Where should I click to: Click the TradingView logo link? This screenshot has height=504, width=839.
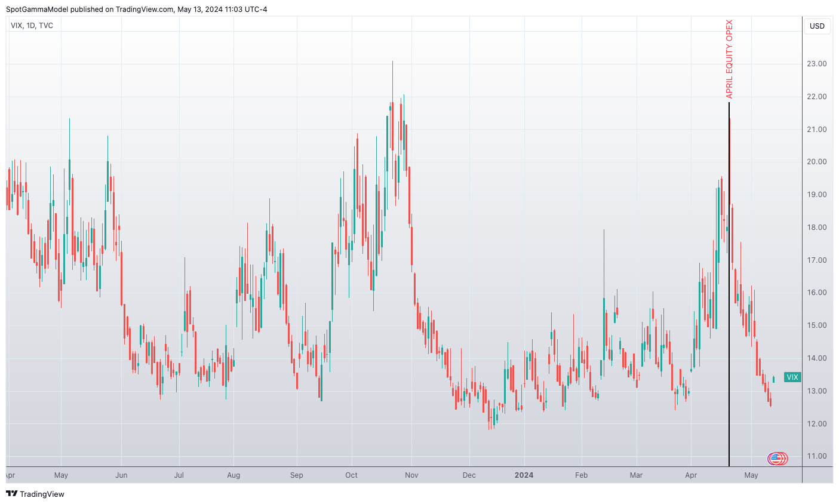[35, 494]
